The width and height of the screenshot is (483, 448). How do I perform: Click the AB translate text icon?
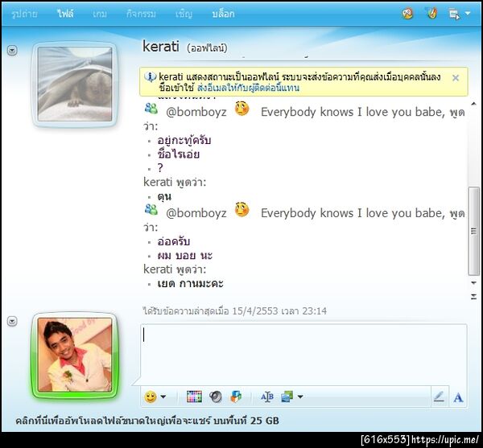267,397
